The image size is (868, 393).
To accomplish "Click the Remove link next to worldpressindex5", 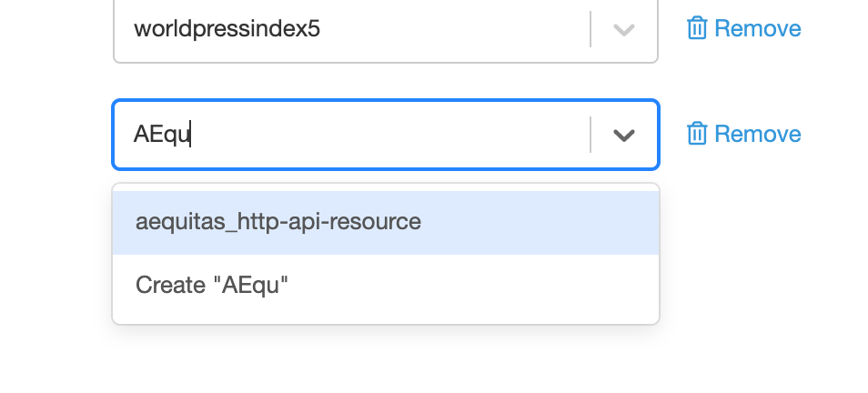I will click(744, 28).
